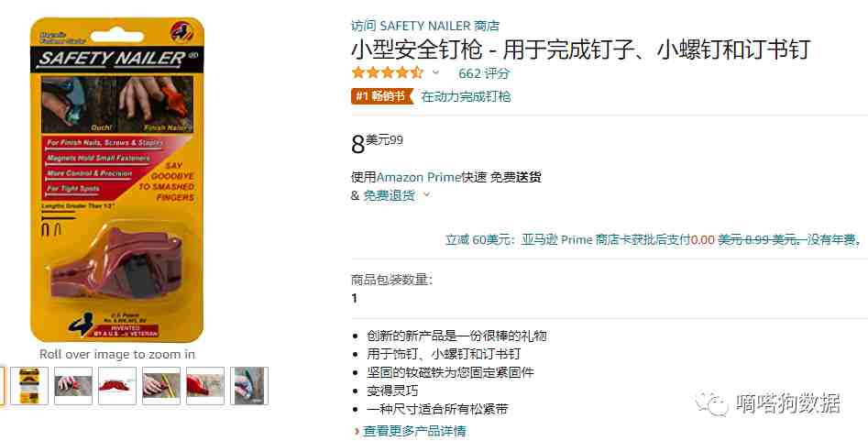Visit the SAFETY NAILER store link
The height and width of the screenshot is (441, 868).
tap(425, 26)
